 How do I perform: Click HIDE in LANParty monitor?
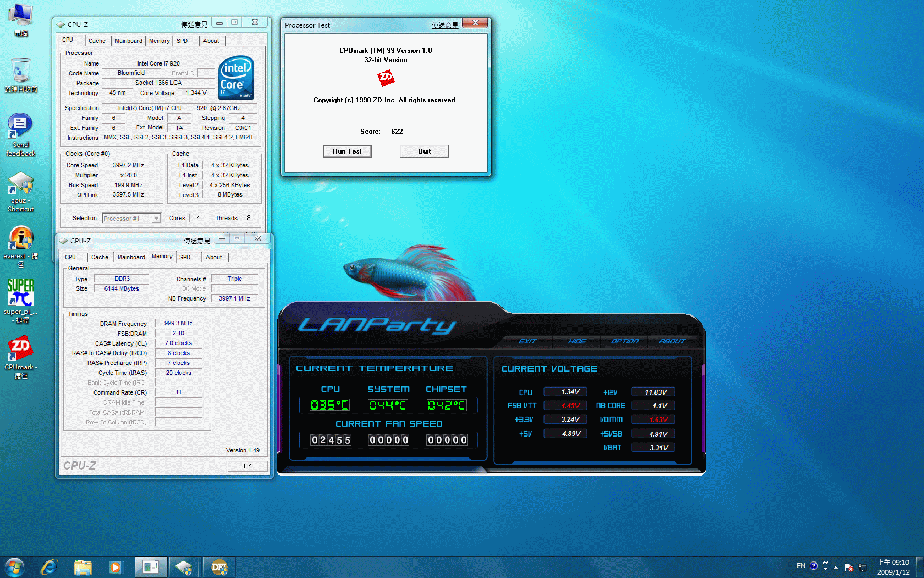pos(577,341)
